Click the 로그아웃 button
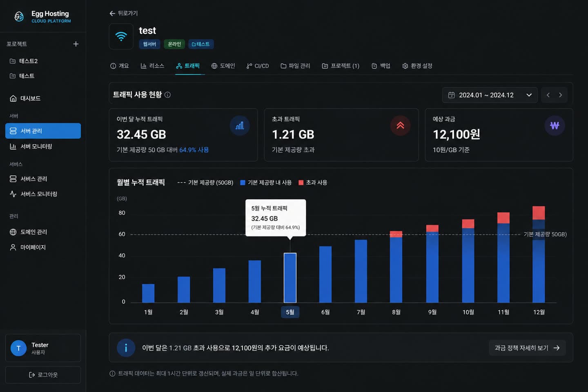This screenshot has width=588, height=392. pyautogui.click(x=43, y=375)
